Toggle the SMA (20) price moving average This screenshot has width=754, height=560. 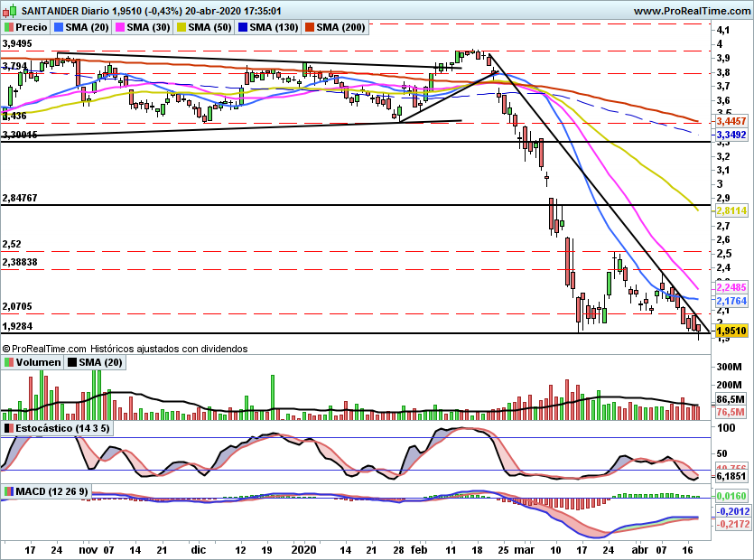[81, 27]
